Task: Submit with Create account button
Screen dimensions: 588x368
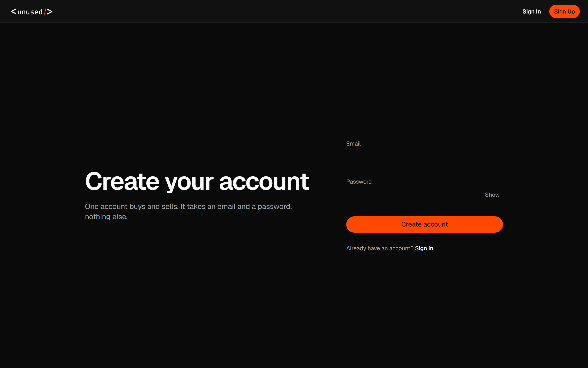Action: 424,224
